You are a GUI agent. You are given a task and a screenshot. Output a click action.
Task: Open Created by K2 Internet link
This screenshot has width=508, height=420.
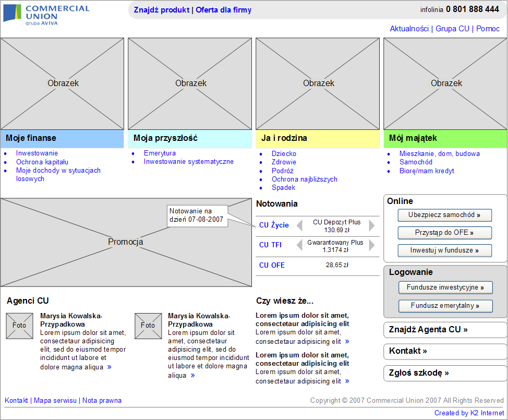[469, 413]
